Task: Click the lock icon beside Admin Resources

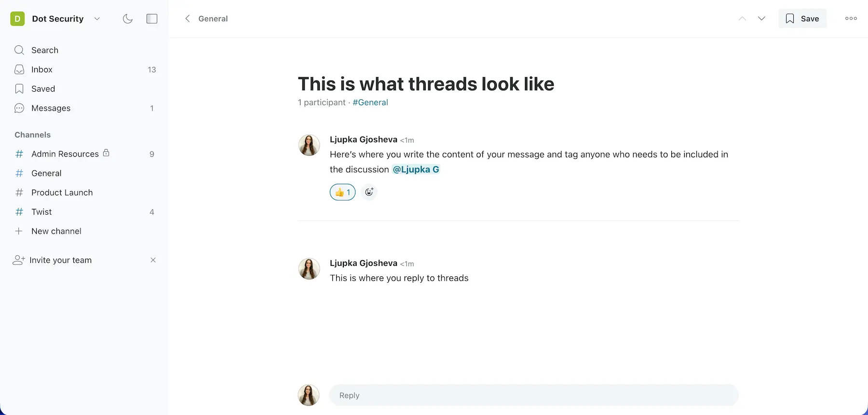Action: [106, 153]
